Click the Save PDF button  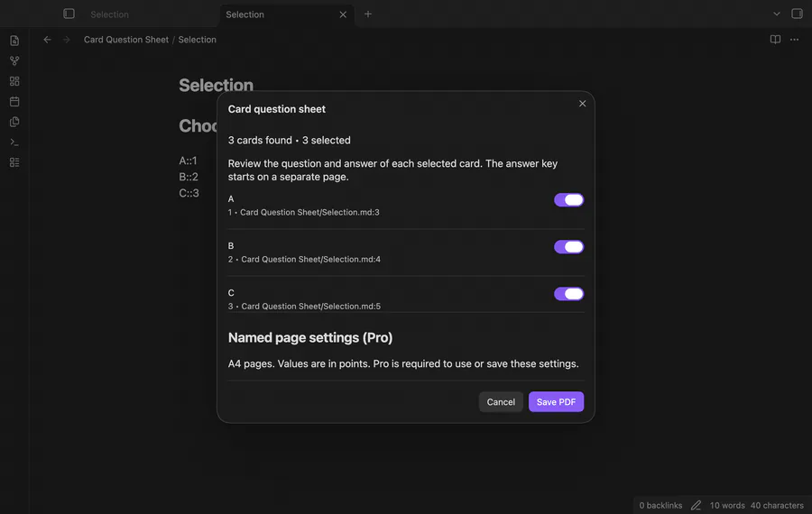(556, 401)
